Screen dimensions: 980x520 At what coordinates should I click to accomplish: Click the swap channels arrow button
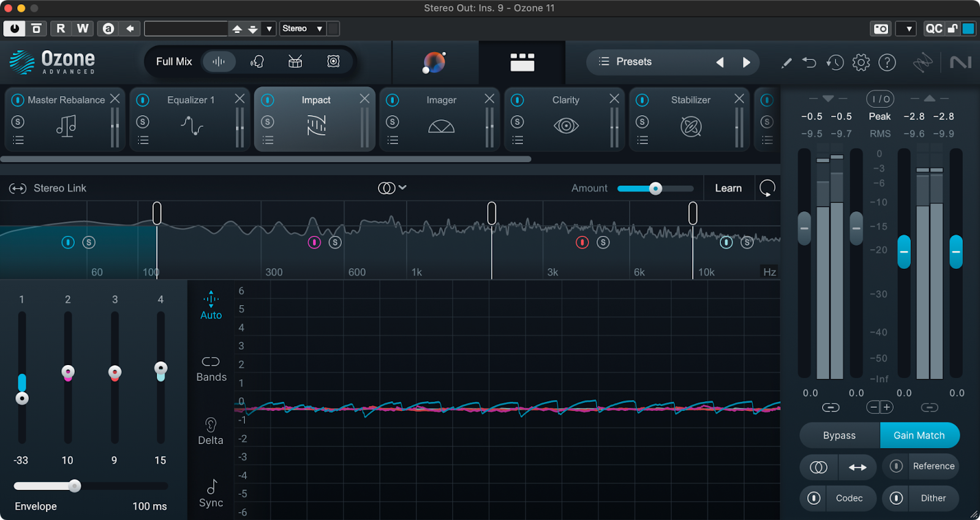click(x=858, y=467)
